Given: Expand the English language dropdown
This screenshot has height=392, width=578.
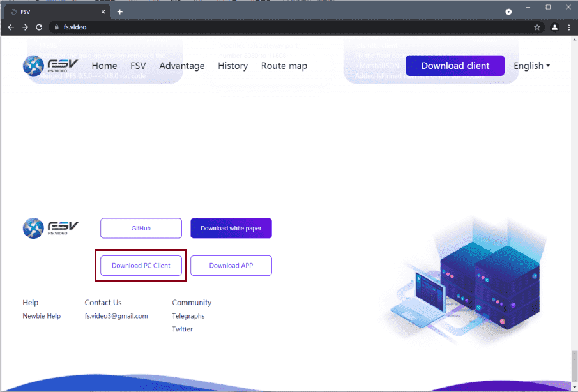Looking at the screenshot, I should point(531,66).
